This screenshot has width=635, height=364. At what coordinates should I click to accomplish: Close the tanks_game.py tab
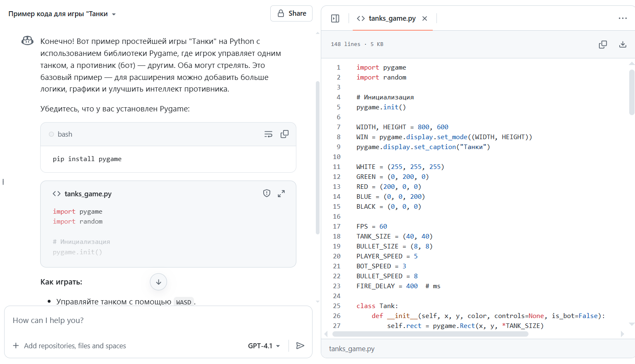click(424, 19)
